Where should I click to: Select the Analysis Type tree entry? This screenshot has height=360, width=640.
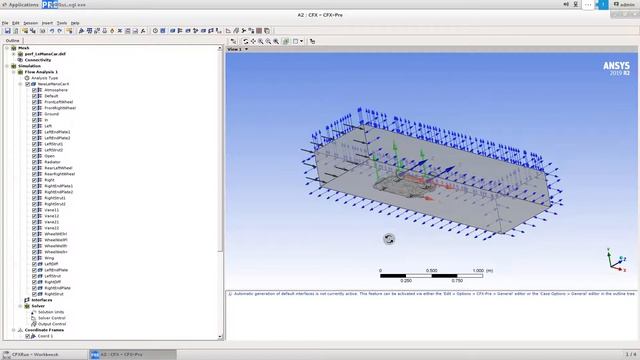[44, 78]
